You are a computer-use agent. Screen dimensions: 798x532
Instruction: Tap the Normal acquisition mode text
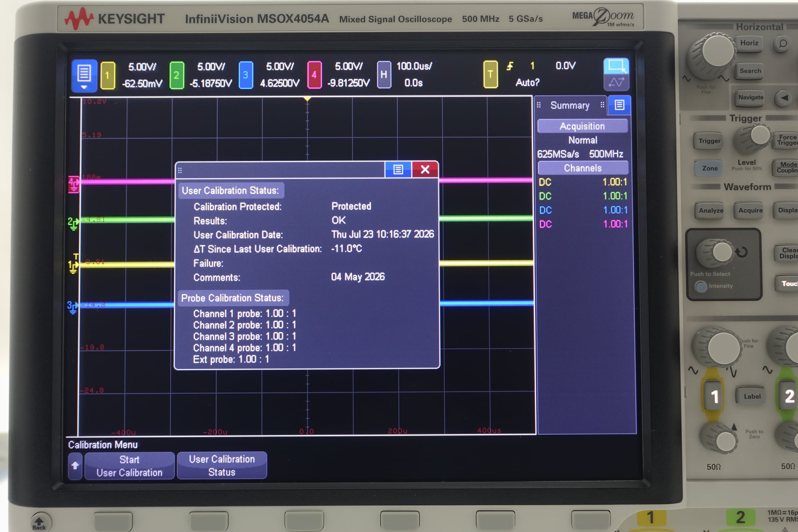click(x=583, y=140)
